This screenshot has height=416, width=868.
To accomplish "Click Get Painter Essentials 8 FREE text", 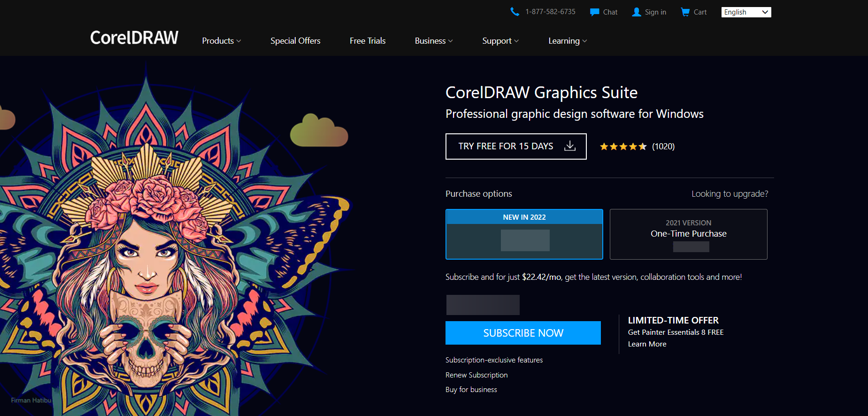I will [676, 332].
